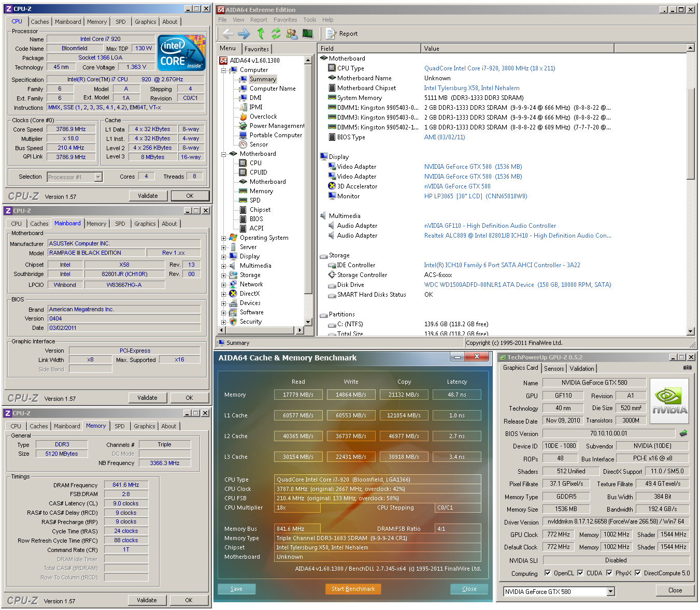Screen dimensions: 700x610
Task: Click Start Benchmark in AIDA64 benchmark window
Action: click(353, 589)
